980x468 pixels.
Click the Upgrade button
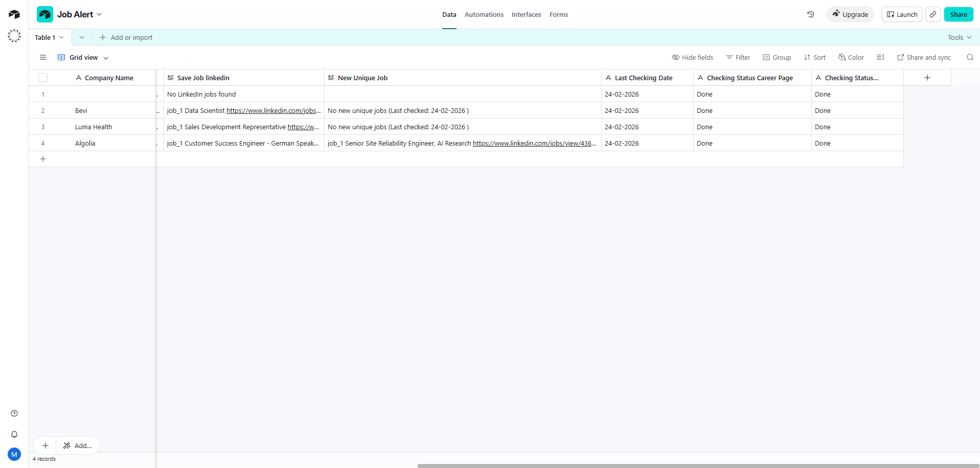point(850,14)
